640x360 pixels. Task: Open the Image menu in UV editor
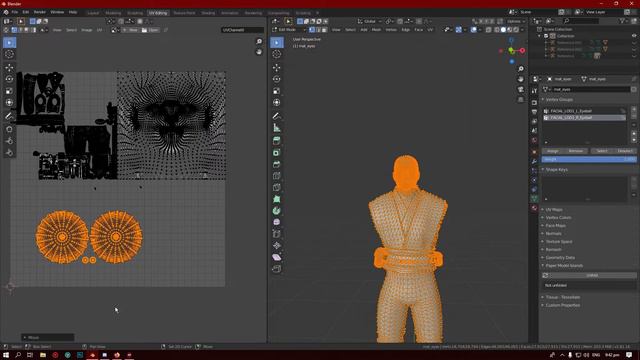[87, 30]
